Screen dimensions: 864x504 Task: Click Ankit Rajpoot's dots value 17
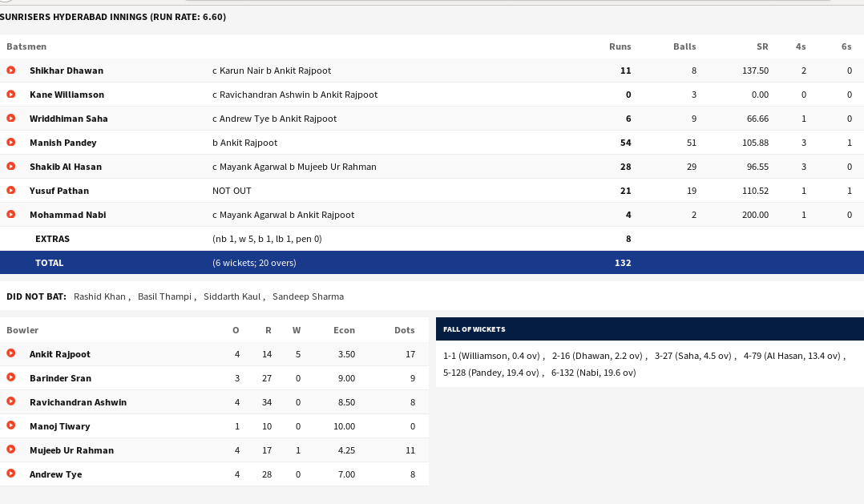point(410,354)
